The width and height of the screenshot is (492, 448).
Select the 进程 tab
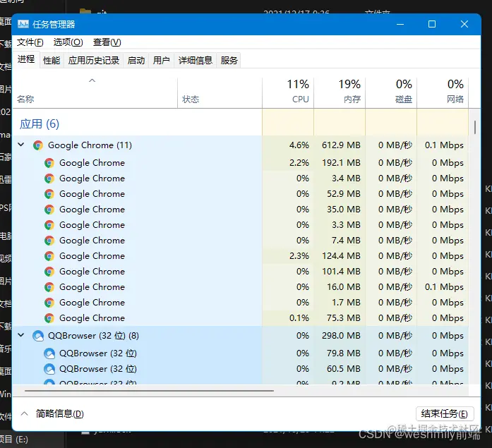pyautogui.click(x=26, y=59)
